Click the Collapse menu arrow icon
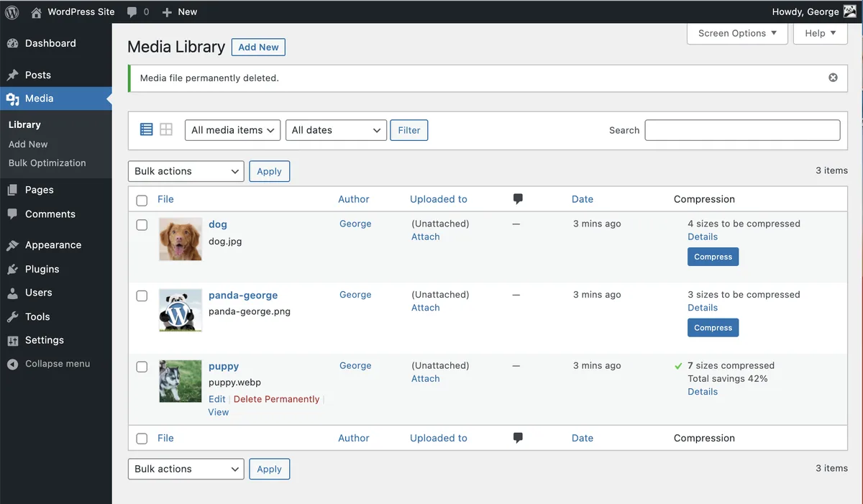 tap(12, 365)
